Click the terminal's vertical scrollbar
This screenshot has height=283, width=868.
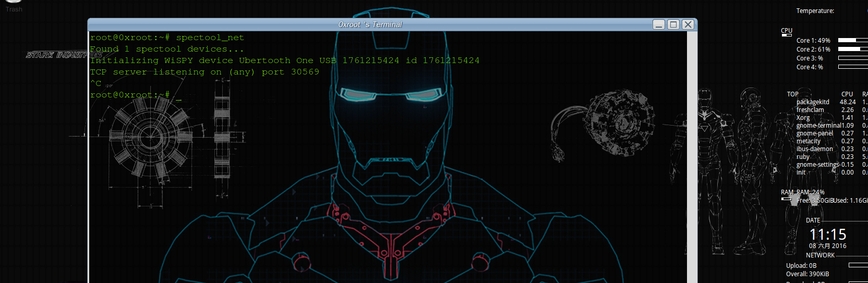[x=692, y=157]
